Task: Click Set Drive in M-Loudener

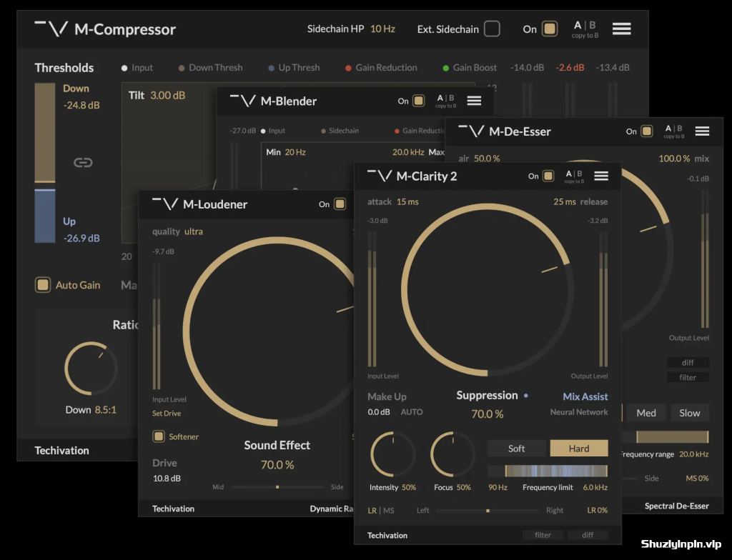Action: click(x=166, y=414)
